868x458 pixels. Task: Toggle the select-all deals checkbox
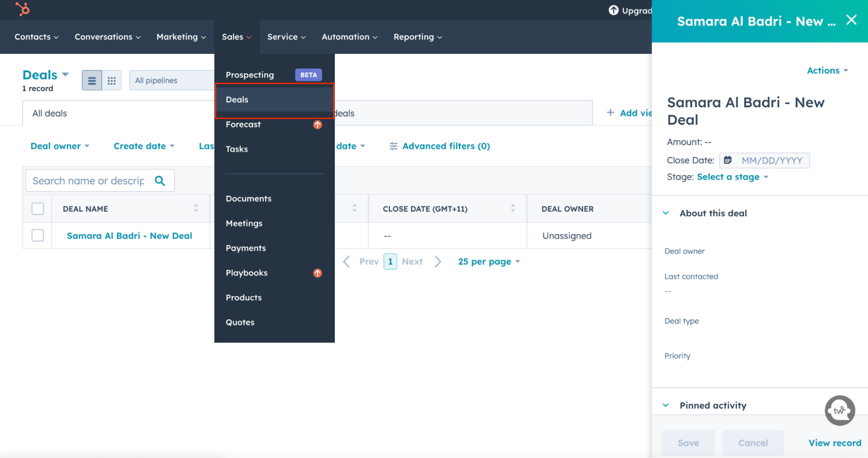[38, 209]
